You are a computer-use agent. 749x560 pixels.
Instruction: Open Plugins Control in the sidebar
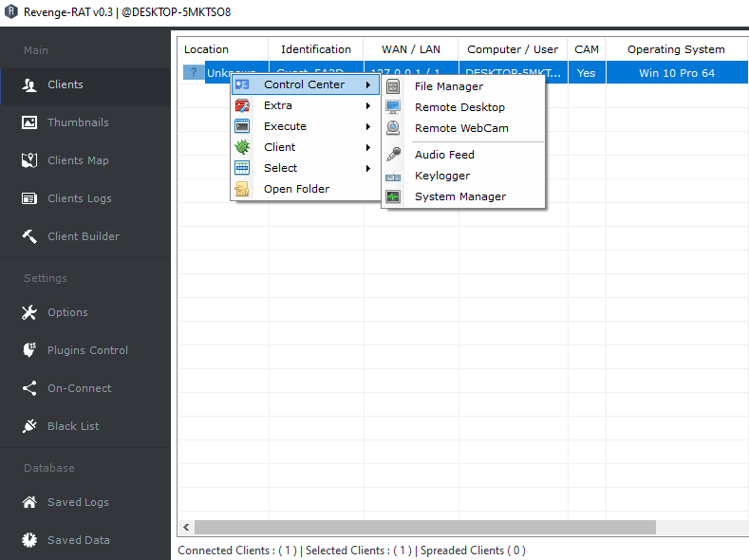[x=85, y=350]
